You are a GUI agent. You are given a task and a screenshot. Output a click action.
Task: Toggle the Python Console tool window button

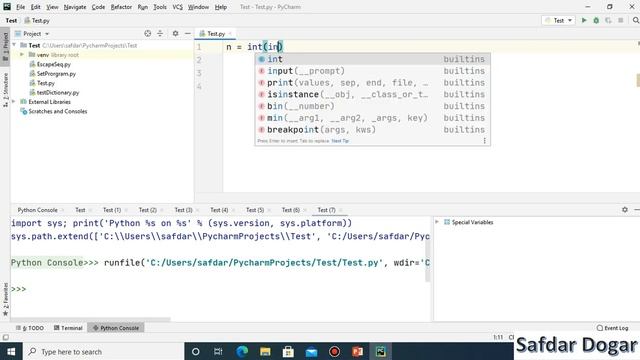point(116,328)
